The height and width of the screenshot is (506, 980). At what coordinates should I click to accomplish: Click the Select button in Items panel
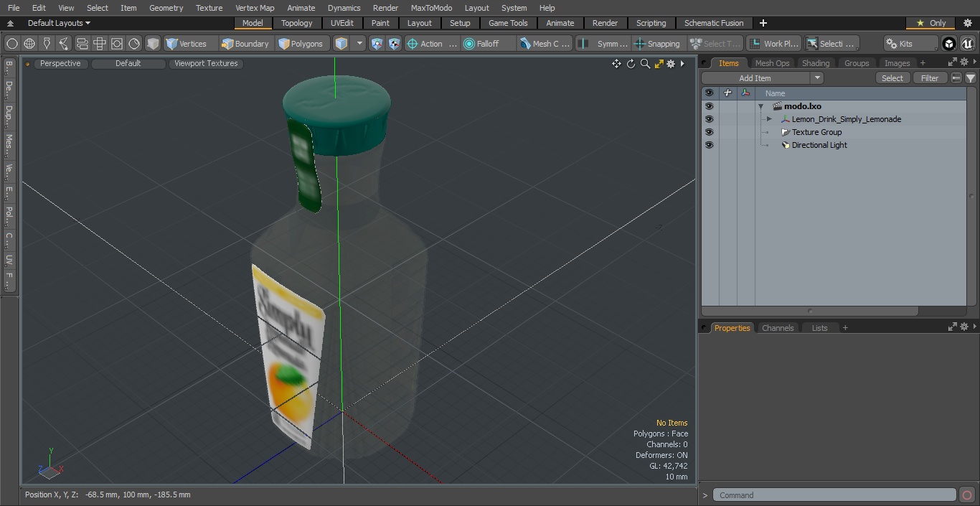point(892,78)
